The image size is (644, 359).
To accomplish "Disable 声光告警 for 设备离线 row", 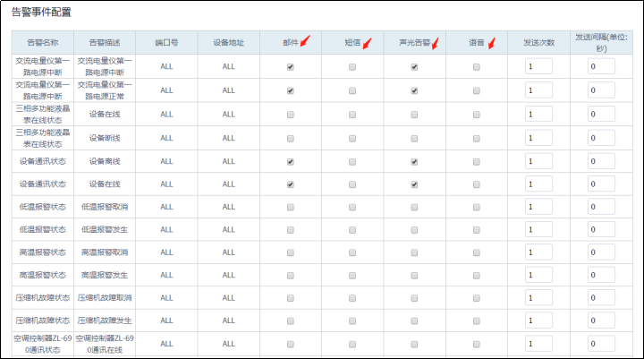I will coord(414,162).
